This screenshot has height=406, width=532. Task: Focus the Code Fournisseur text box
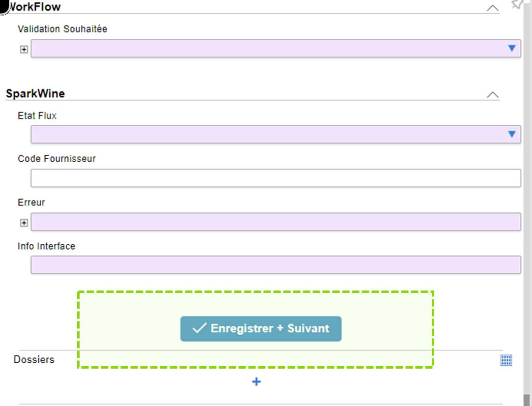[x=275, y=178]
